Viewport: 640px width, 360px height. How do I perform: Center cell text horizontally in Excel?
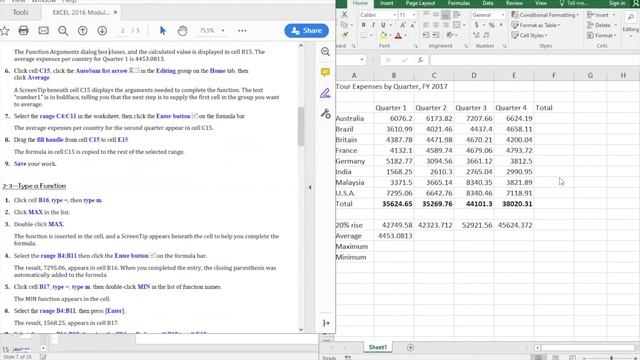point(436,25)
